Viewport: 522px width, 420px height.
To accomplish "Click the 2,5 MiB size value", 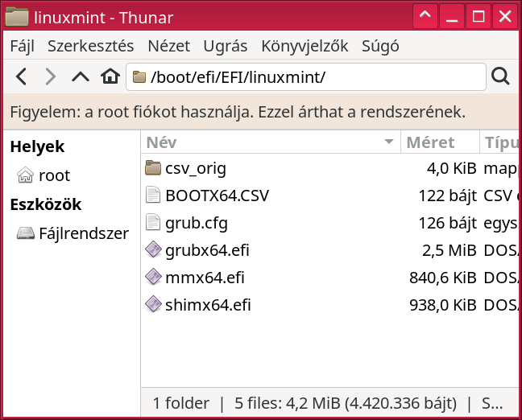I will point(449,250).
